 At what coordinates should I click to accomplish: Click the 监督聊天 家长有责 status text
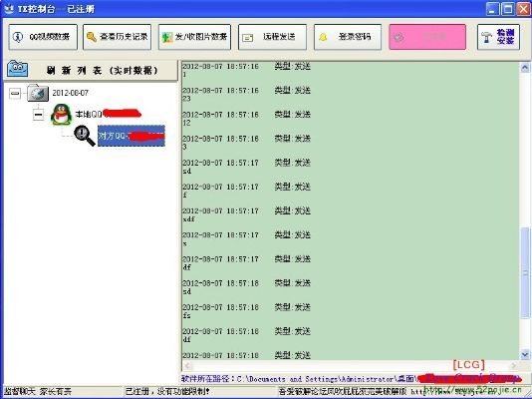pyautogui.click(x=38, y=392)
